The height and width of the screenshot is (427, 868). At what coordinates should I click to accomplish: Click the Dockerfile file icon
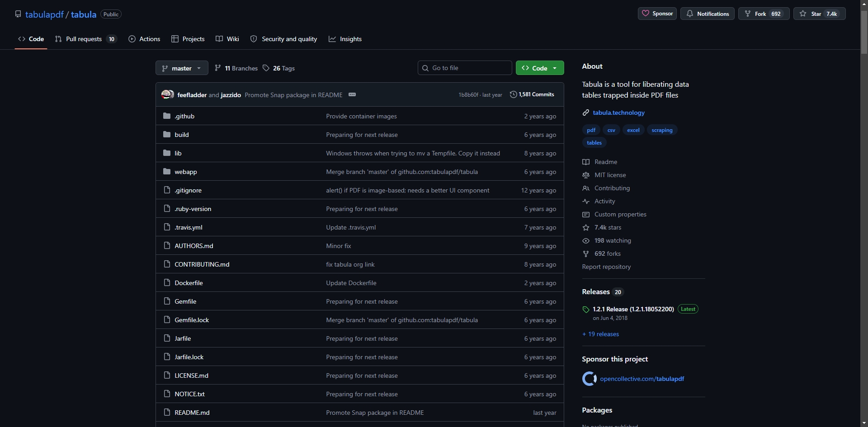point(167,283)
